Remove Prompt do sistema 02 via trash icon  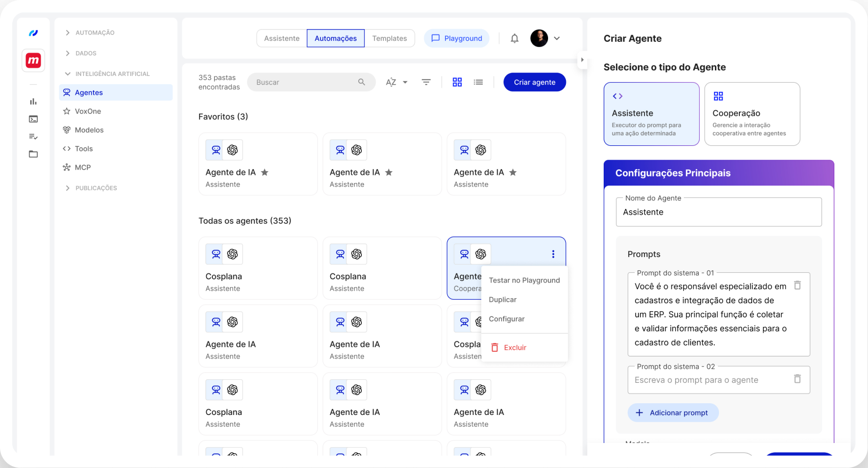(x=797, y=379)
